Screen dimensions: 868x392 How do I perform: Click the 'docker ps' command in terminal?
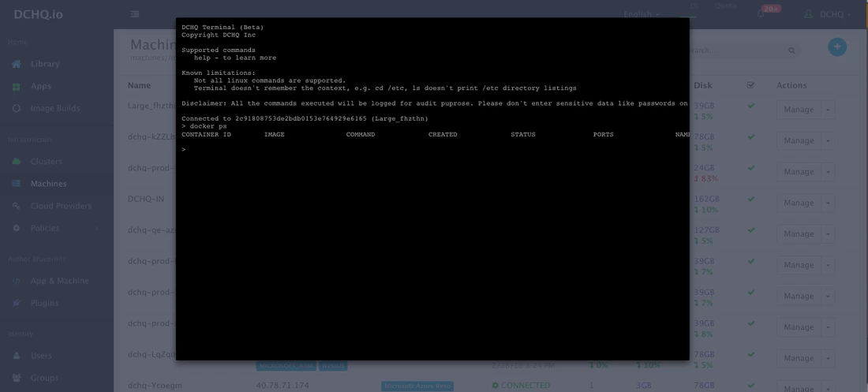point(208,127)
